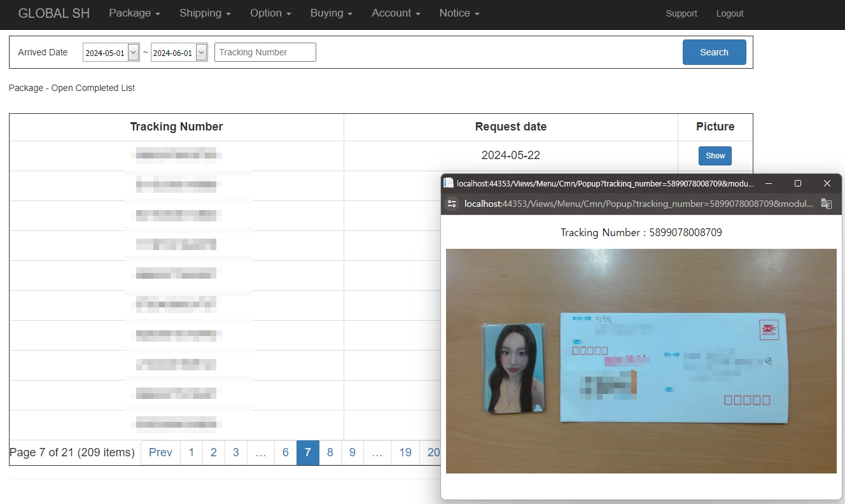Expand the Package menu
The height and width of the screenshot is (504, 845).
[x=134, y=13]
